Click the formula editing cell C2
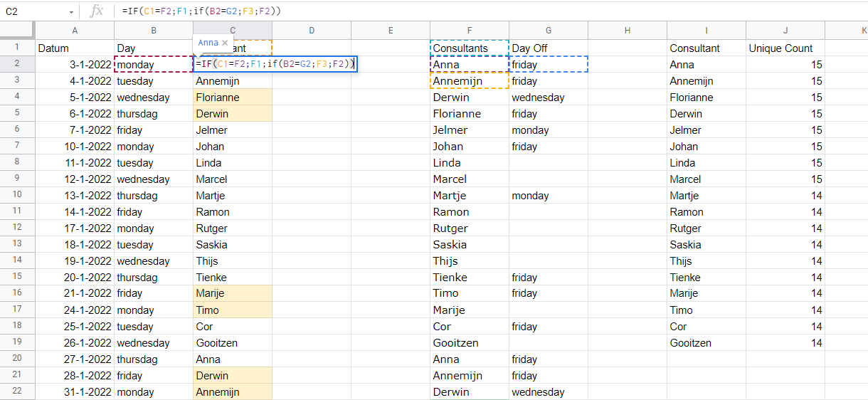The height and width of the screenshot is (400, 868). (x=275, y=64)
